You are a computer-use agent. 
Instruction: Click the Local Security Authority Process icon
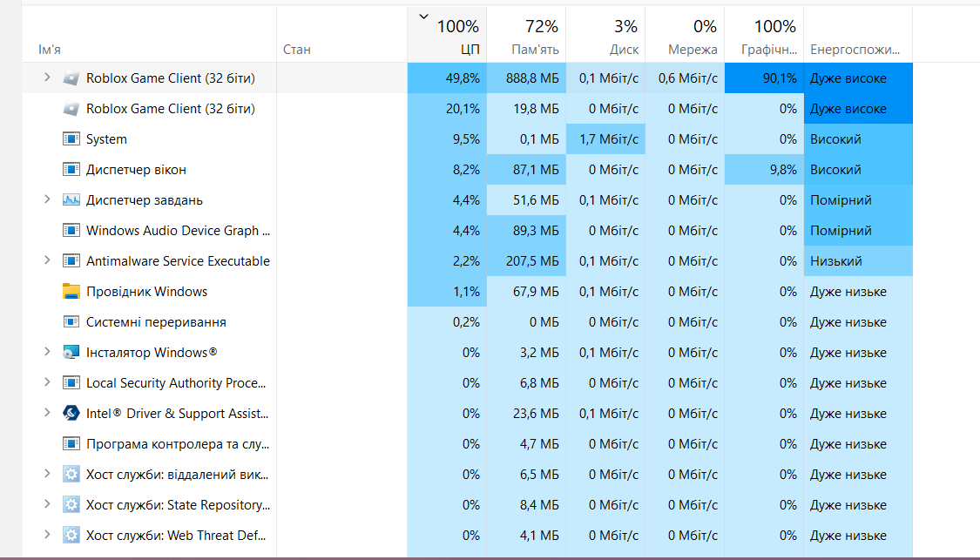click(x=71, y=383)
